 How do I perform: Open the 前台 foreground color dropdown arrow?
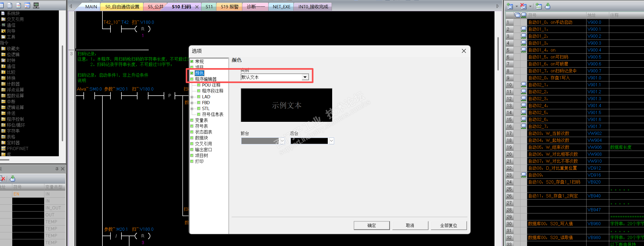[x=282, y=141]
